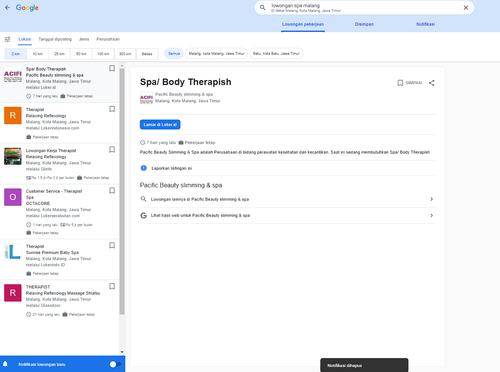The width and height of the screenshot is (500, 372).
Task: Select the Perusahaan filter tab
Action: pos(108,39)
